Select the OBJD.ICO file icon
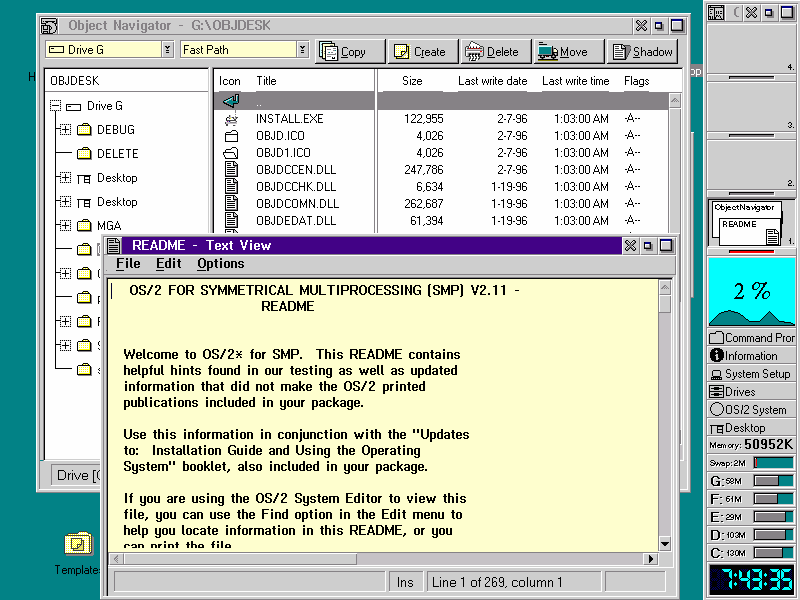The image size is (800, 600). point(231,136)
